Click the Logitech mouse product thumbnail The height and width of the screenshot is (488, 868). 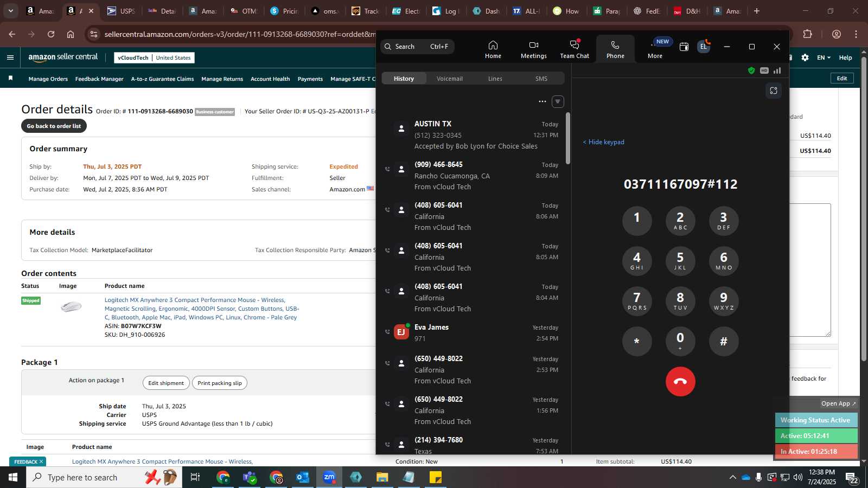[x=71, y=307]
